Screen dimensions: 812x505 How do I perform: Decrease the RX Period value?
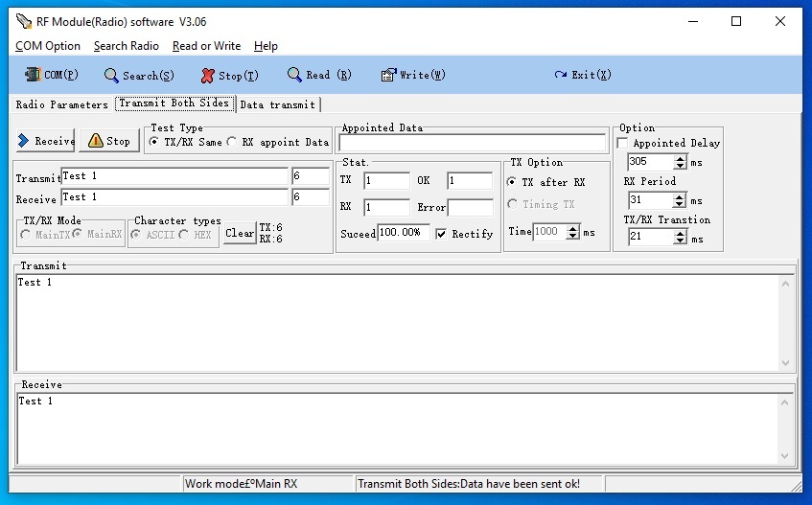pos(680,204)
